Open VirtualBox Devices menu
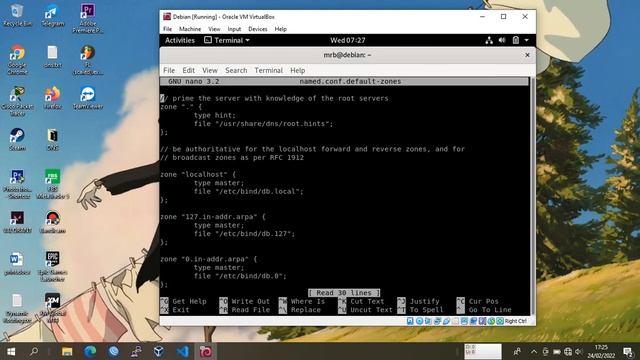The width and height of the screenshot is (640, 360). pyautogui.click(x=258, y=29)
